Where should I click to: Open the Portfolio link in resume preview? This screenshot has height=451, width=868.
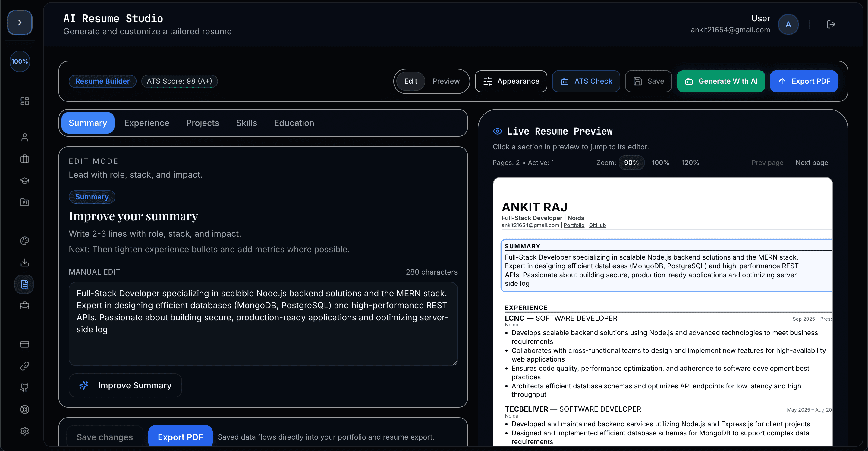click(x=574, y=225)
